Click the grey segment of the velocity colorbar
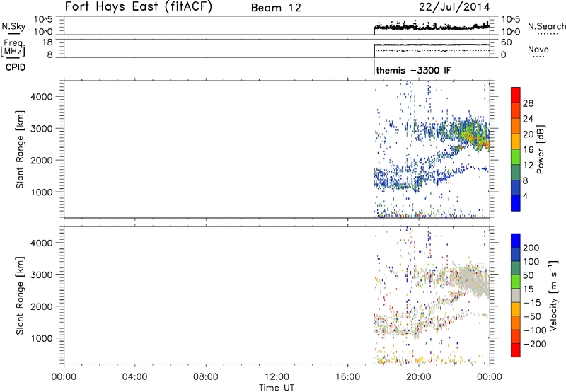Image resolution: width=566 pixels, height=392 pixels. (x=516, y=296)
